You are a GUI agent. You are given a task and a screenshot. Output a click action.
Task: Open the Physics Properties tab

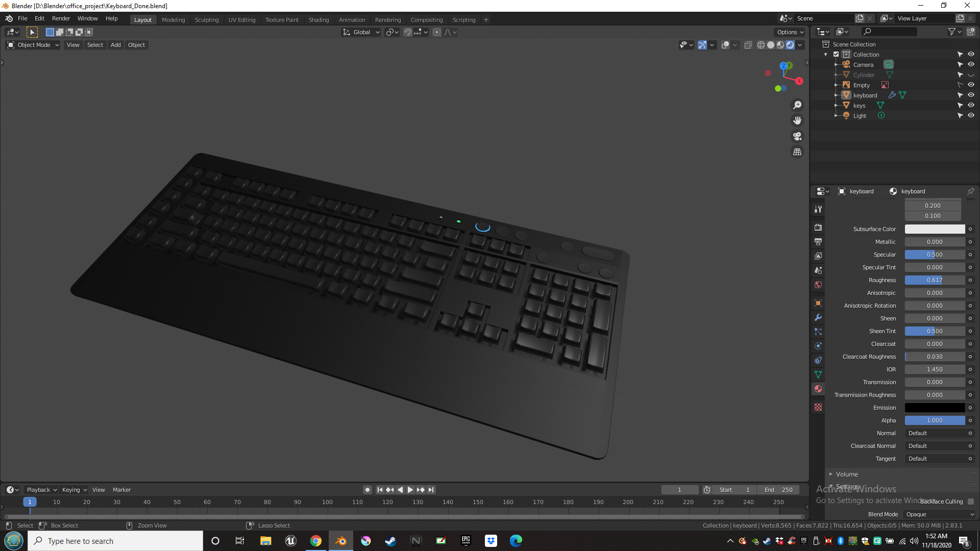(818, 345)
